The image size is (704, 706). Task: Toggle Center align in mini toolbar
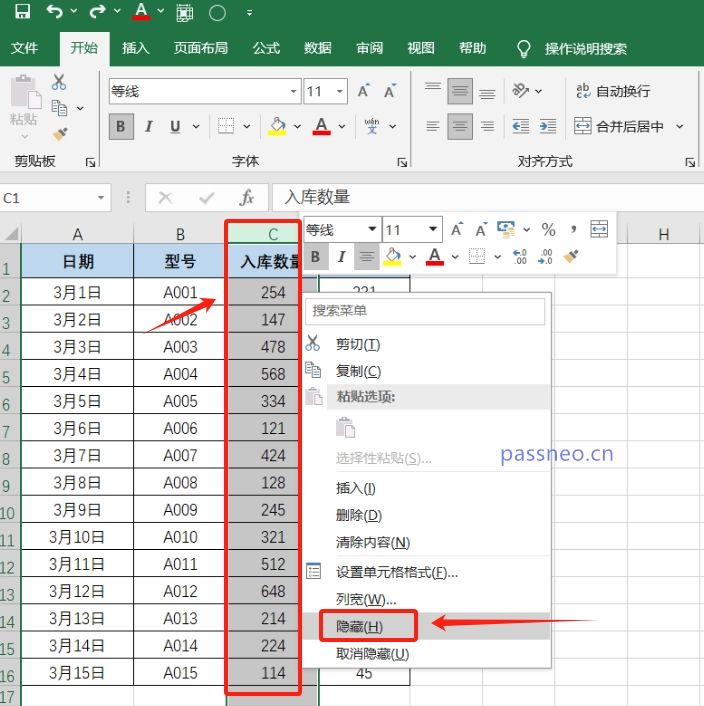tap(366, 257)
